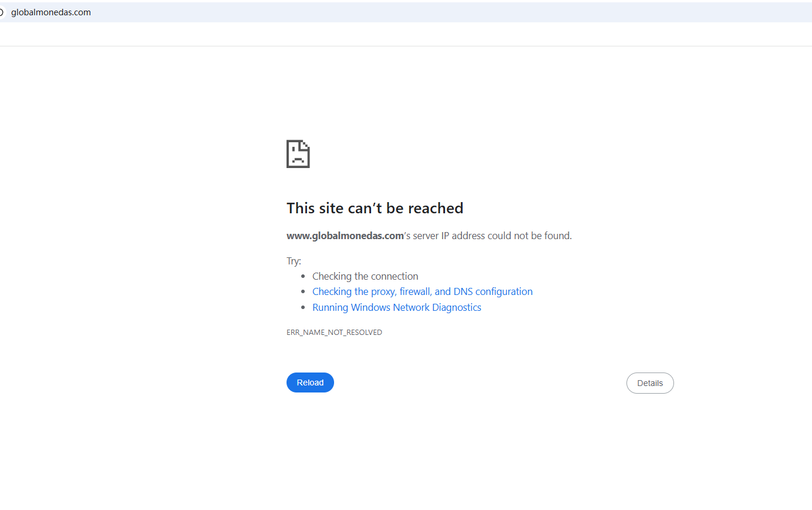Viewport: 812px width, 510px height.
Task: Run Windows Network Diagnostics link
Action: point(396,307)
